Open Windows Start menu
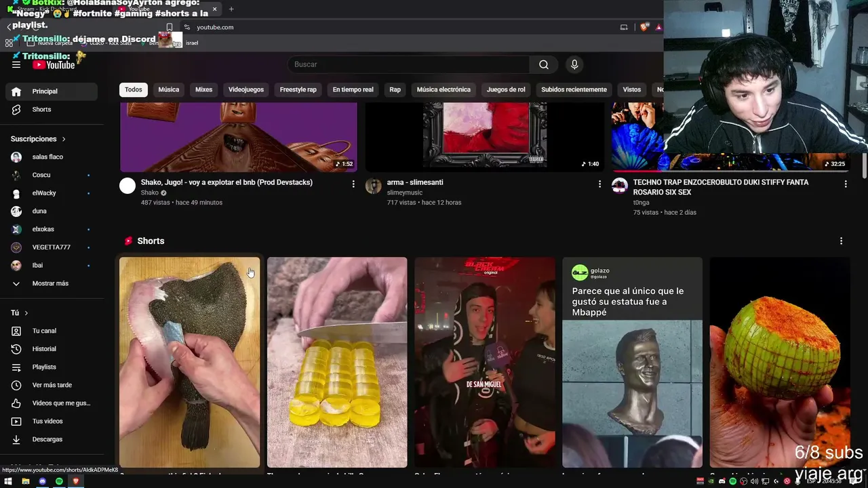 coord(9,481)
